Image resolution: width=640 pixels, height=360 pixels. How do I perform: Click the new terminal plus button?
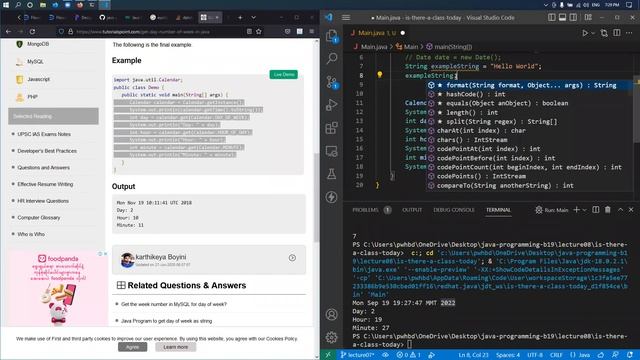pyautogui.click(x=576, y=210)
